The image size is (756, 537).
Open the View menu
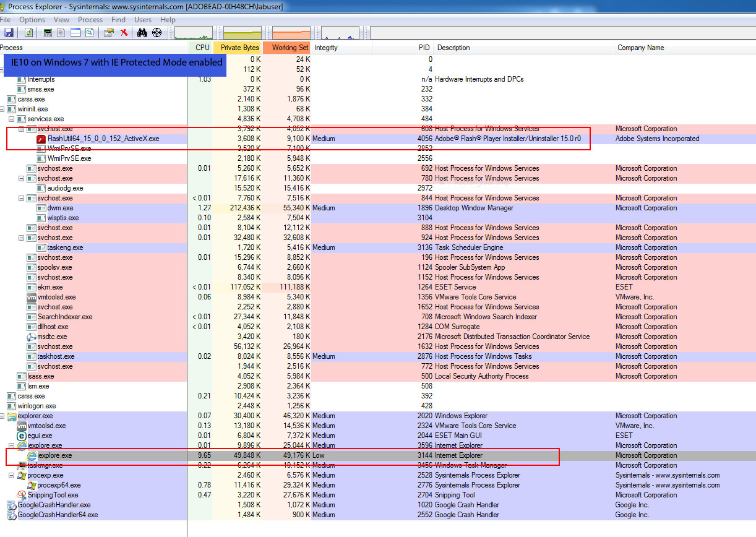62,20
